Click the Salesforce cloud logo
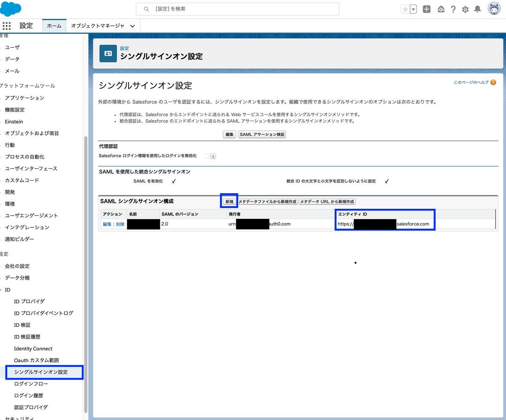 11,8
